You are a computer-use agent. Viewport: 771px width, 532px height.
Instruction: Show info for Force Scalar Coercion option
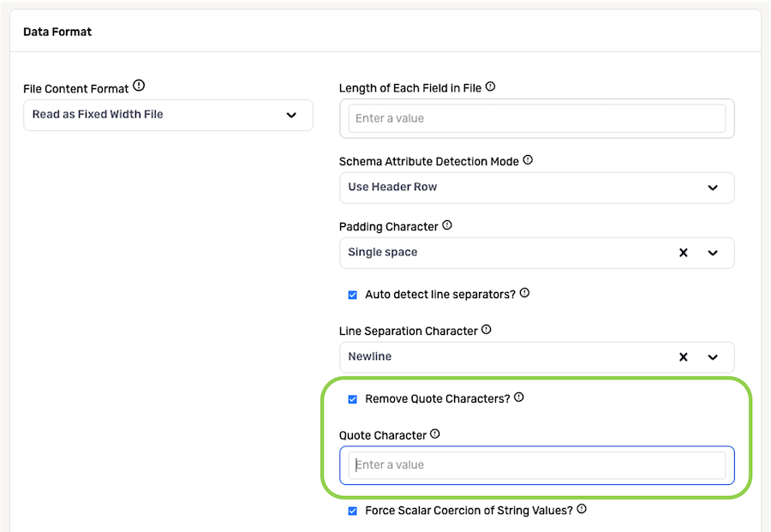[x=582, y=509]
